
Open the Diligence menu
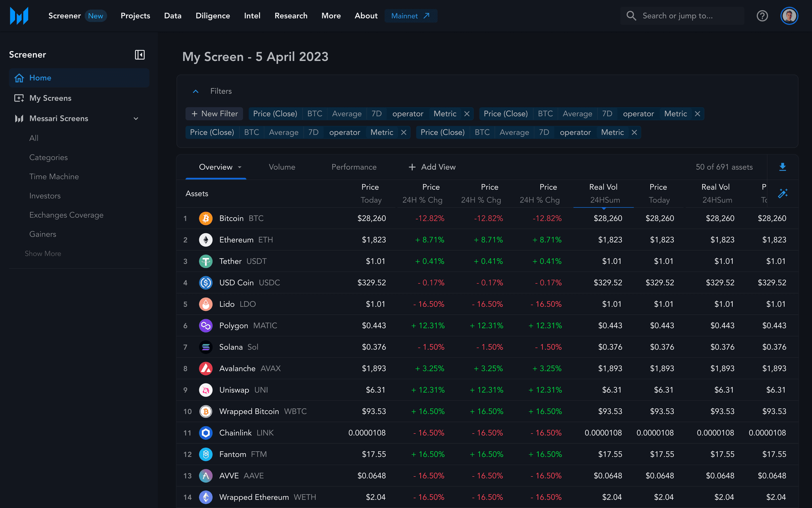pyautogui.click(x=213, y=16)
